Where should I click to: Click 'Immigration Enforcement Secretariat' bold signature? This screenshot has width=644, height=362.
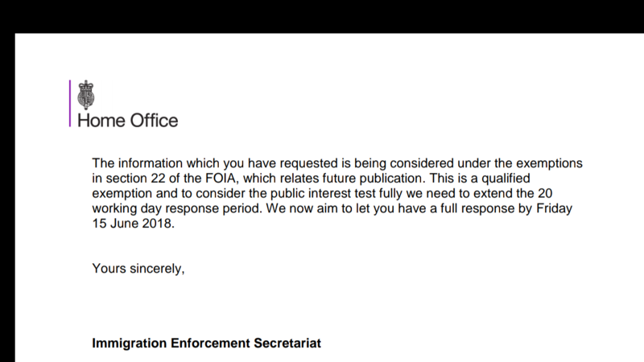207,343
